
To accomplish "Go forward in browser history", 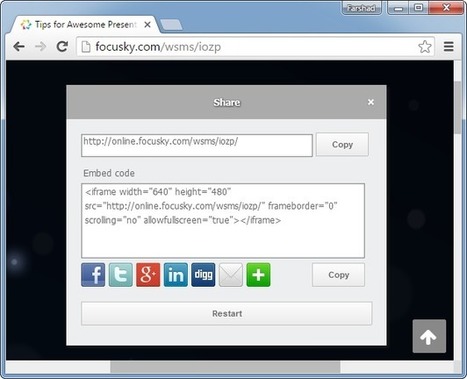I will [x=41, y=47].
